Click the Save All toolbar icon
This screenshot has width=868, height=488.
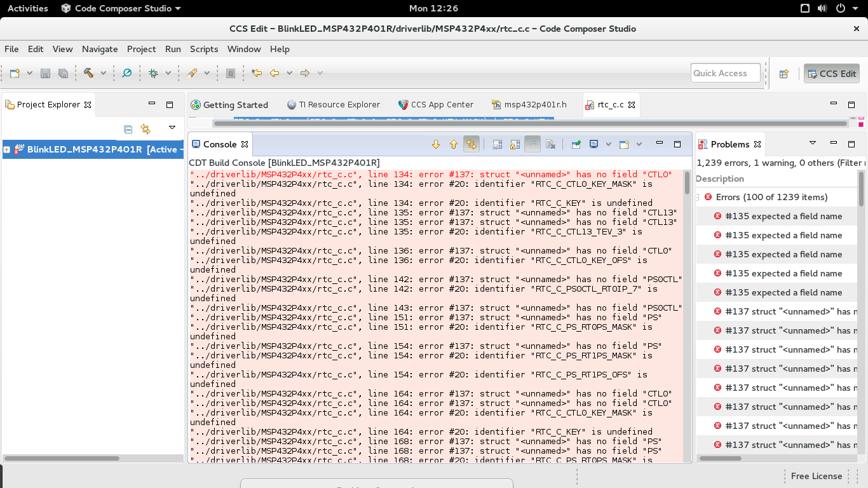63,73
